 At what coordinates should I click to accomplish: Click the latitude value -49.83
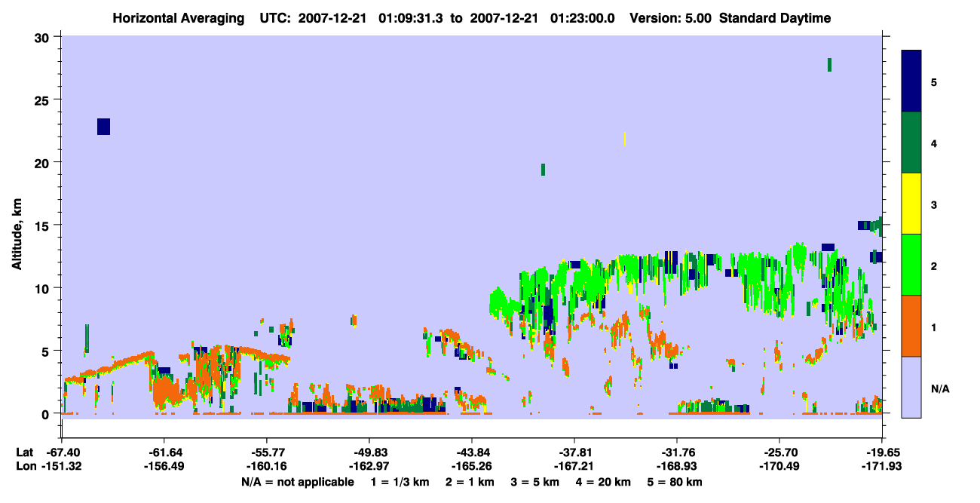tap(369, 452)
